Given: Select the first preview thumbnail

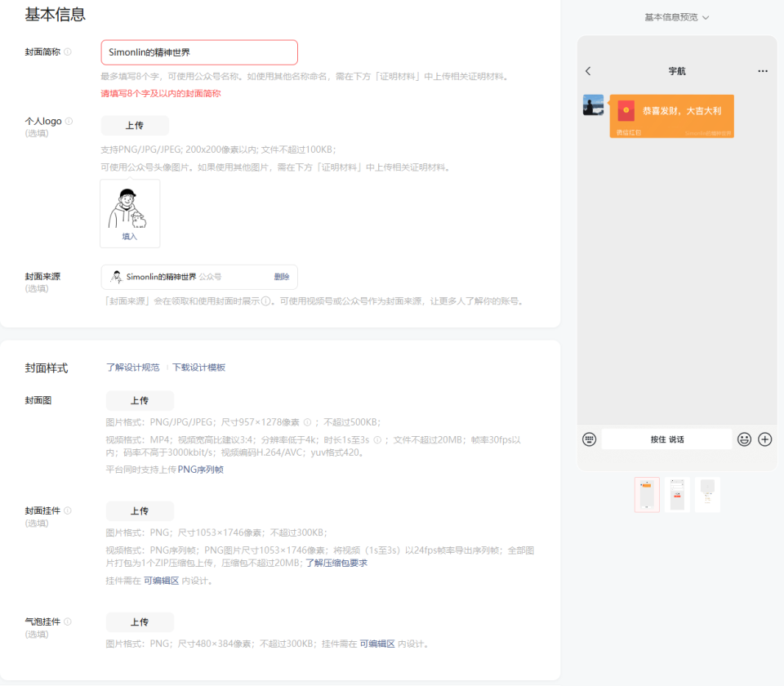Looking at the screenshot, I should click(x=647, y=495).
